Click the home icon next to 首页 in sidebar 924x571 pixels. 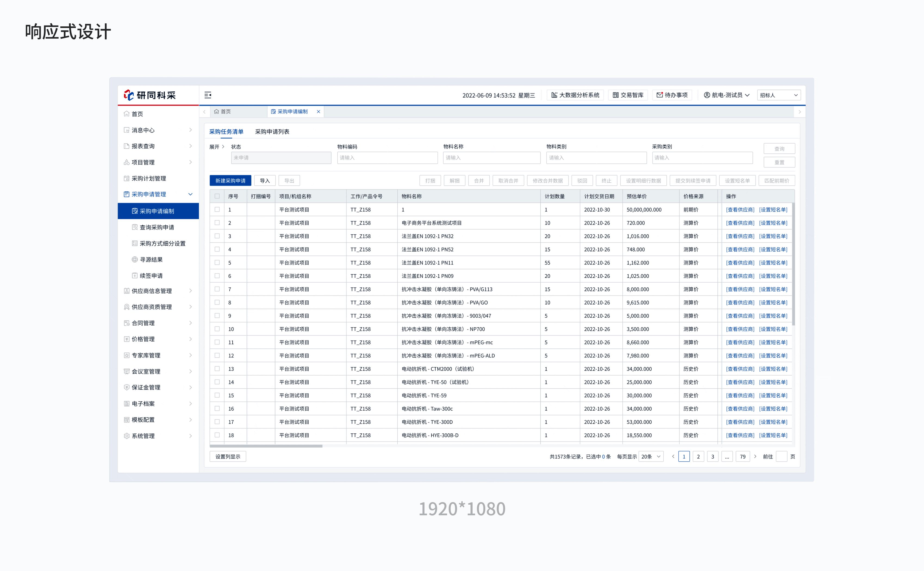126,114
